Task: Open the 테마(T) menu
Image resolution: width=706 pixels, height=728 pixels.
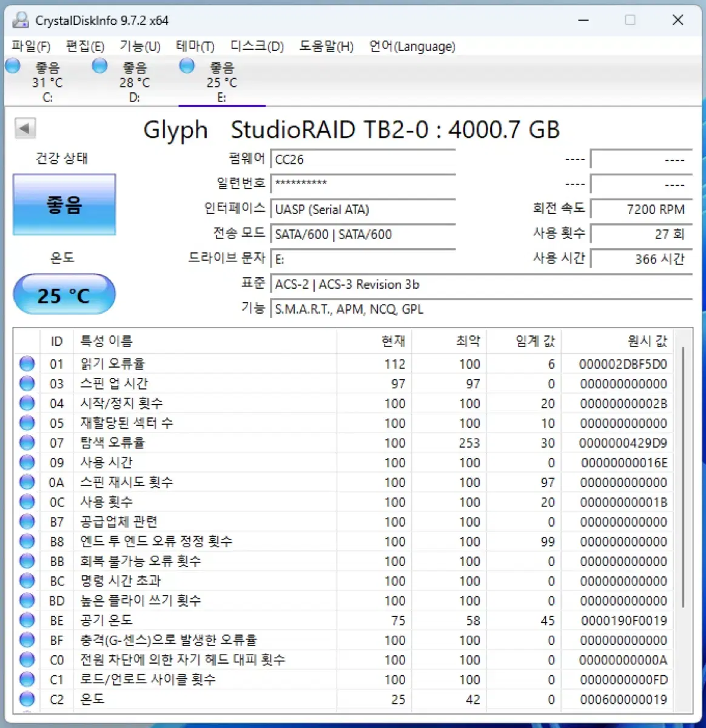Action: 195,47
